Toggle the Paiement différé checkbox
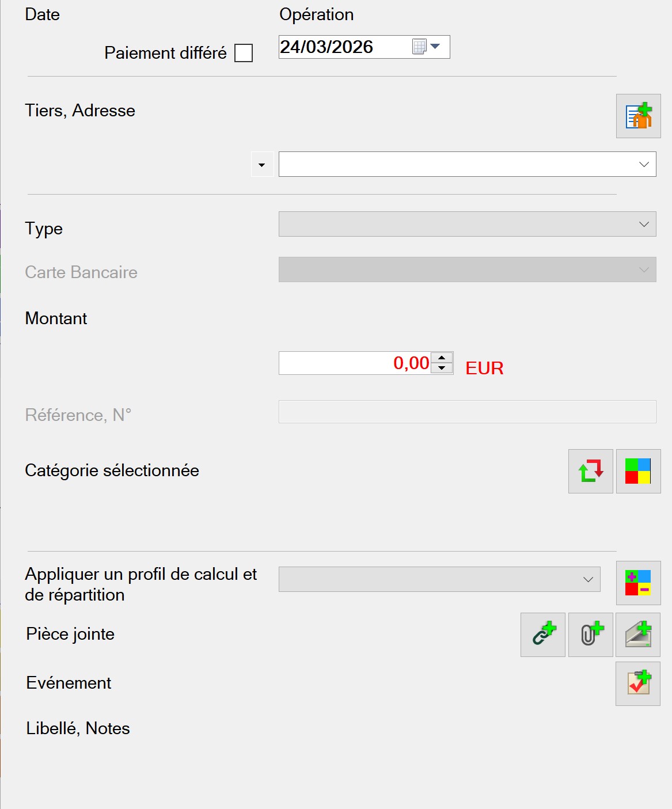The image size is (672, 809). pyautogui.click(x=244, y=53)
